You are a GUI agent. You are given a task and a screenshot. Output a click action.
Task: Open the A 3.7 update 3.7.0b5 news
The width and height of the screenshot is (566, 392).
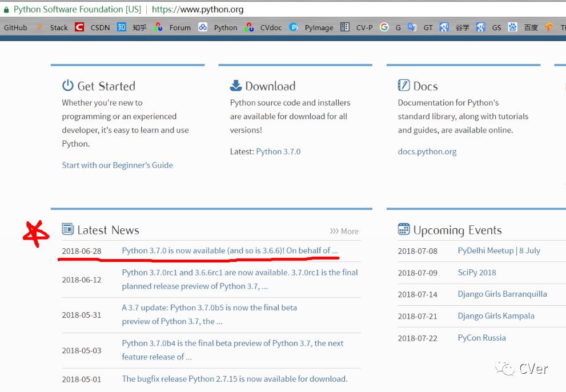pos(210,314)
